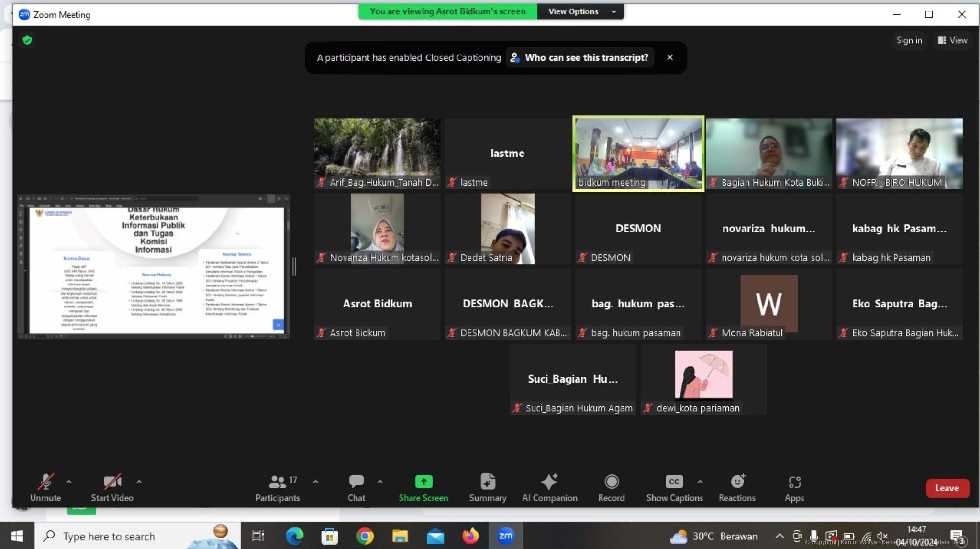Image resolution: width=980 pixels, height=549 pixels.
Task: Open Microsoft Store from the taskbar
Action: [329, 536]
